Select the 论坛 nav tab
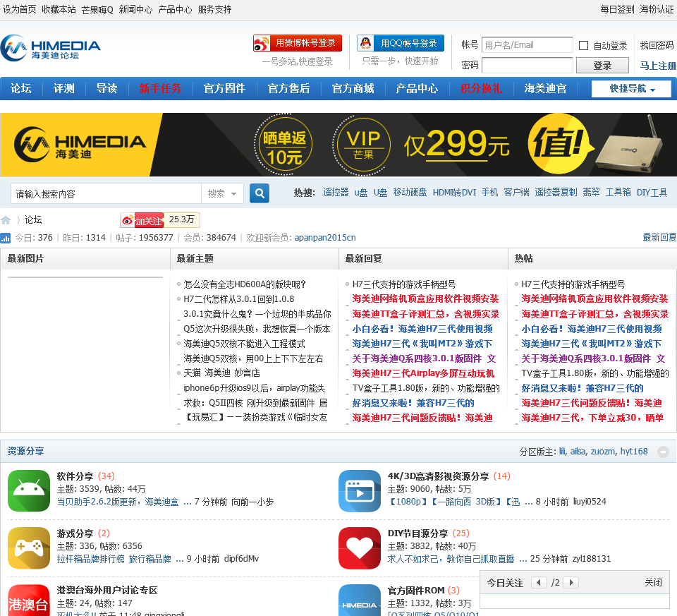The width and height of the screenshot is (677, 616). coord(21,89)
